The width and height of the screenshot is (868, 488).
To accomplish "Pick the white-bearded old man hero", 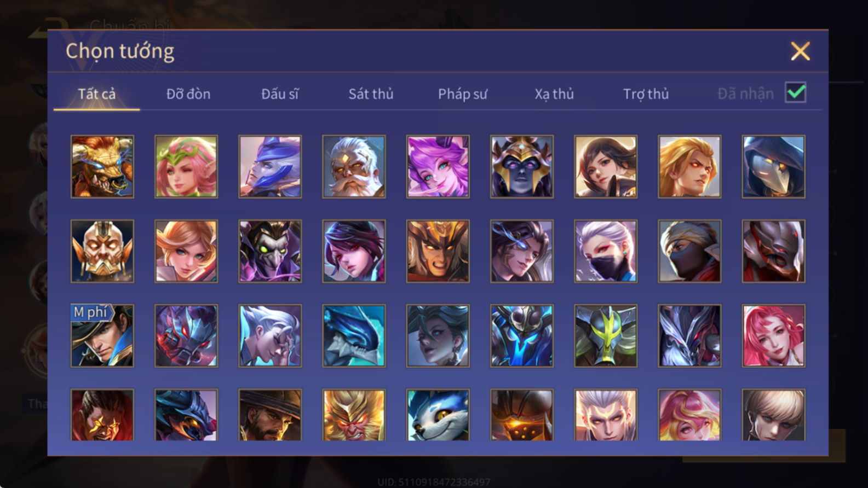I will pos(354,166).
